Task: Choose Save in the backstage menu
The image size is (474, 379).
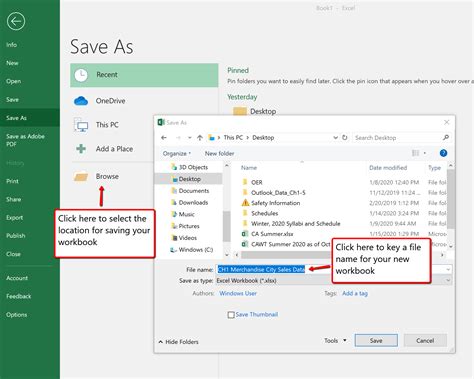Action: click(x=12, y=100)
